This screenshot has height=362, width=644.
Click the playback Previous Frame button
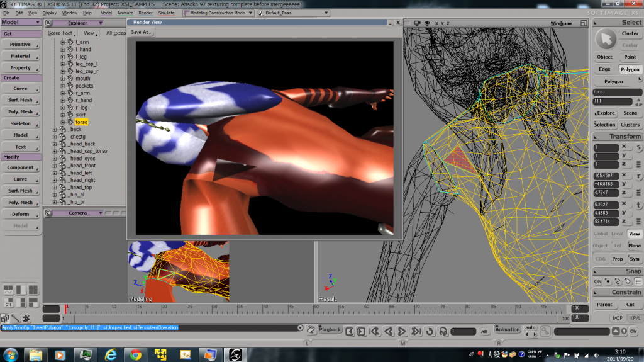pyautogui.click(x=350, y=331)
